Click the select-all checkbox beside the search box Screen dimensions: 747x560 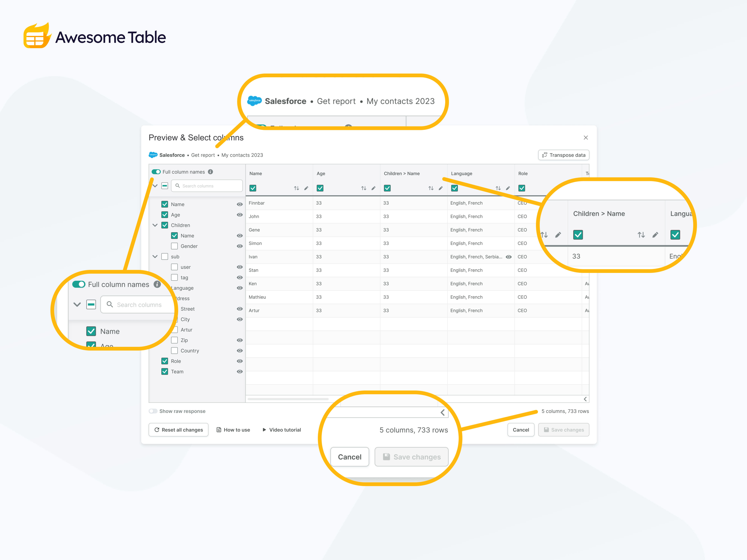point(165,186)
